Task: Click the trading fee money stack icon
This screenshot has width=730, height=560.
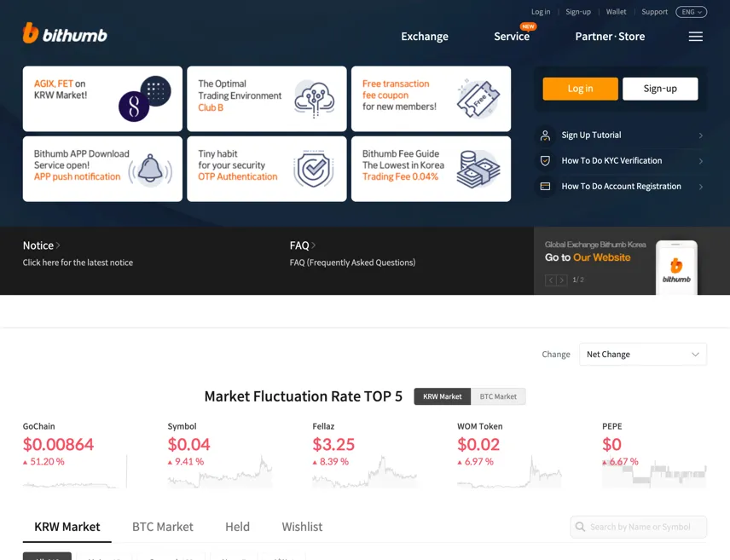Action: click(x=478, y=170)
